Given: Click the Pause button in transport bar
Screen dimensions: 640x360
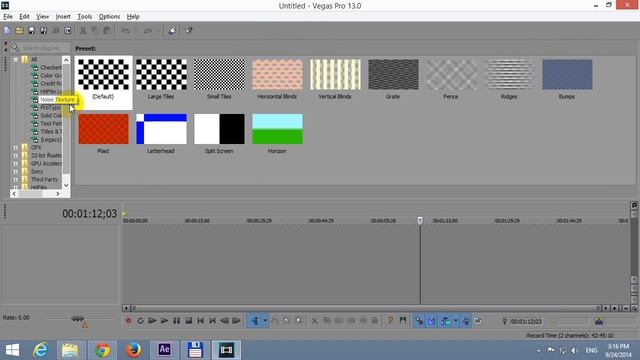Looking at the screenshot, I should click(176, 321).
